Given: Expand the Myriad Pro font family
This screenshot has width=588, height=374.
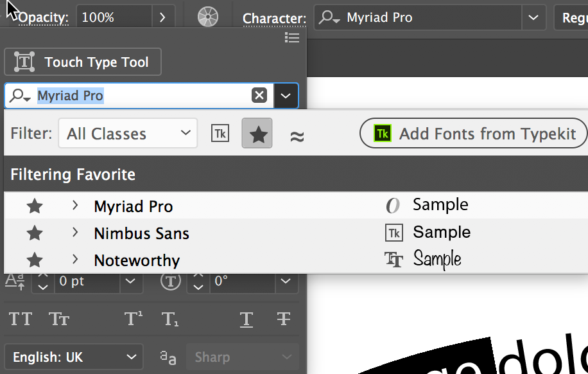Looking at the screenshot, I should (x=75, y=206).
